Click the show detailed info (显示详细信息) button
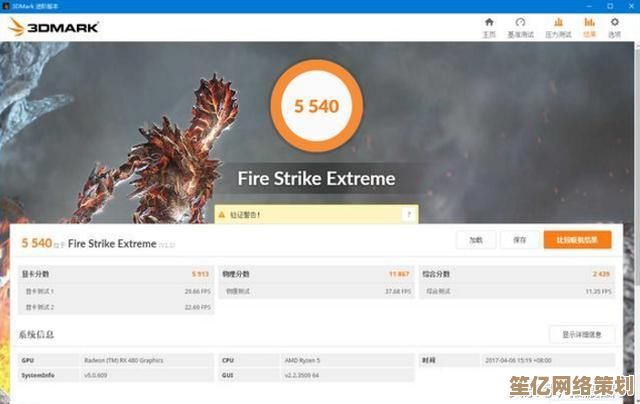 tap(582, 335)
